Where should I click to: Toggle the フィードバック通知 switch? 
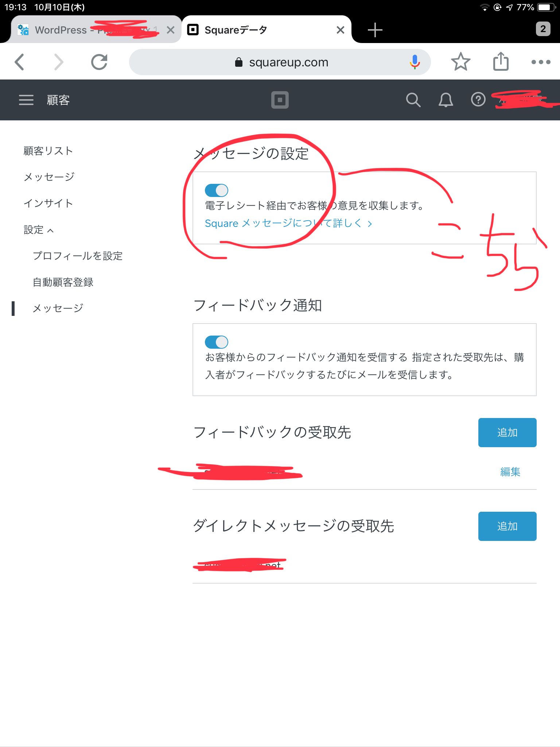point(217,342)
